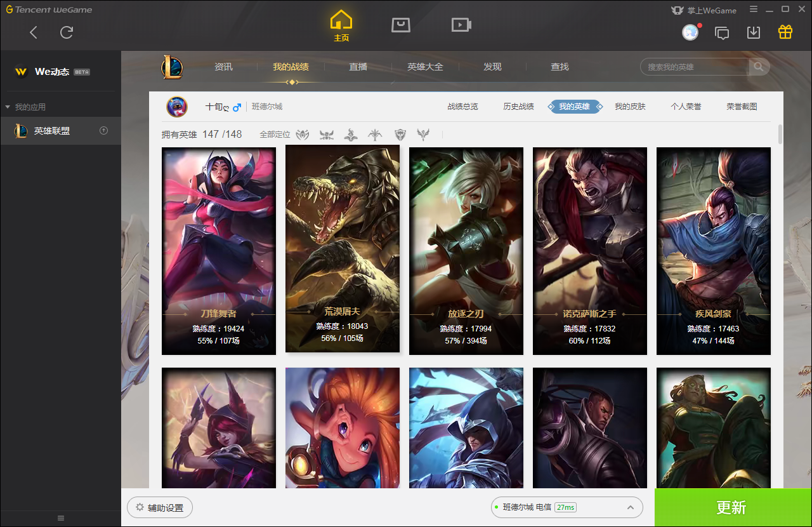
Task: Filter by the last role icon in row
Action: (423, 135)
